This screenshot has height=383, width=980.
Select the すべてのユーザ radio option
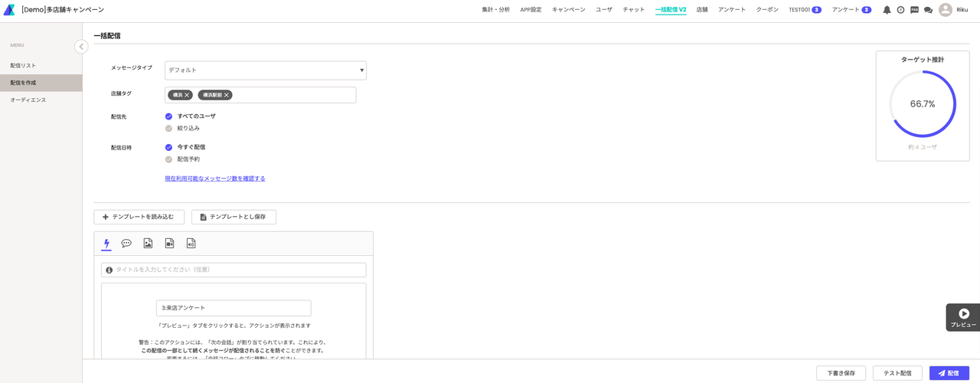168,116
